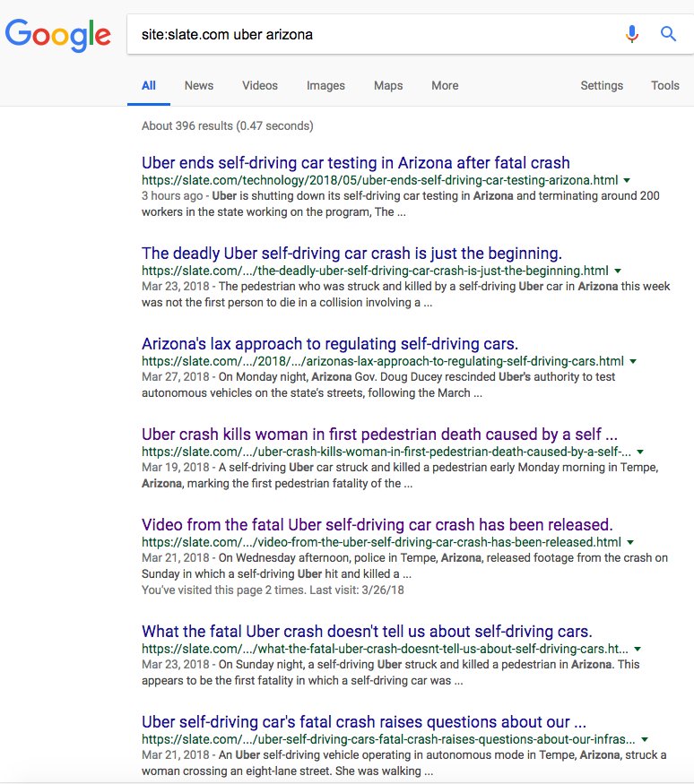Click green URL of uber-crash-kills-woman result
The width and height of the screenshot is (694, 784).
(386, 452)
